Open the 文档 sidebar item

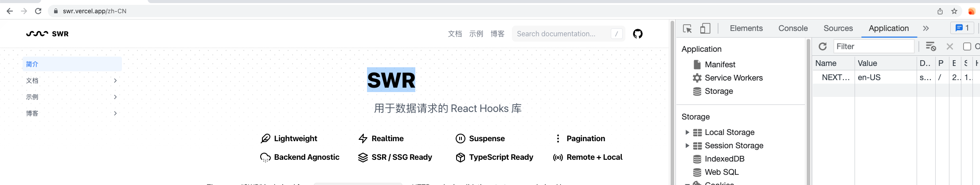click(x=72, y=81)
